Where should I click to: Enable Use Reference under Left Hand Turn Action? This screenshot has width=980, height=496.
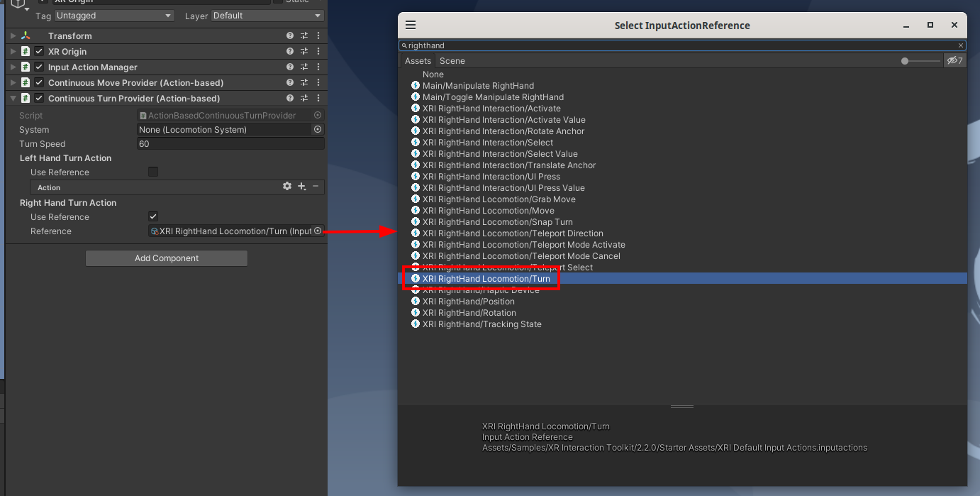(153, 172)
